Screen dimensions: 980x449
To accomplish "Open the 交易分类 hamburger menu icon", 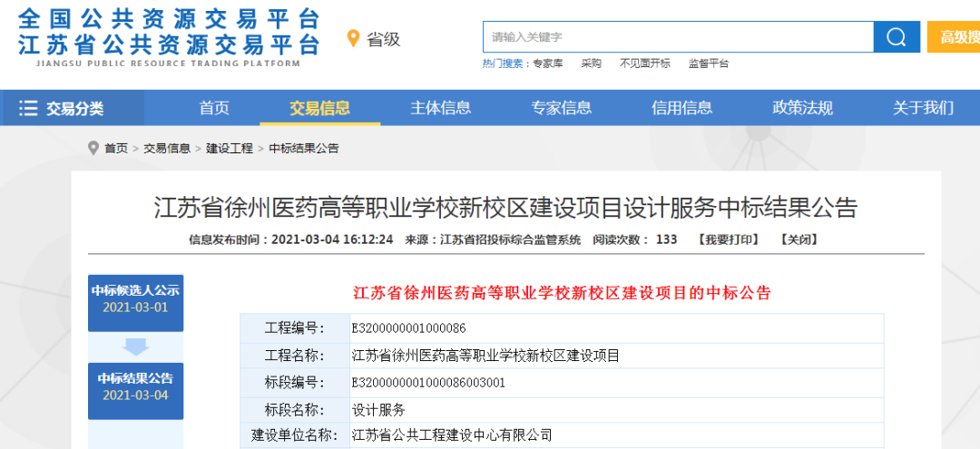I will [28, 109].
